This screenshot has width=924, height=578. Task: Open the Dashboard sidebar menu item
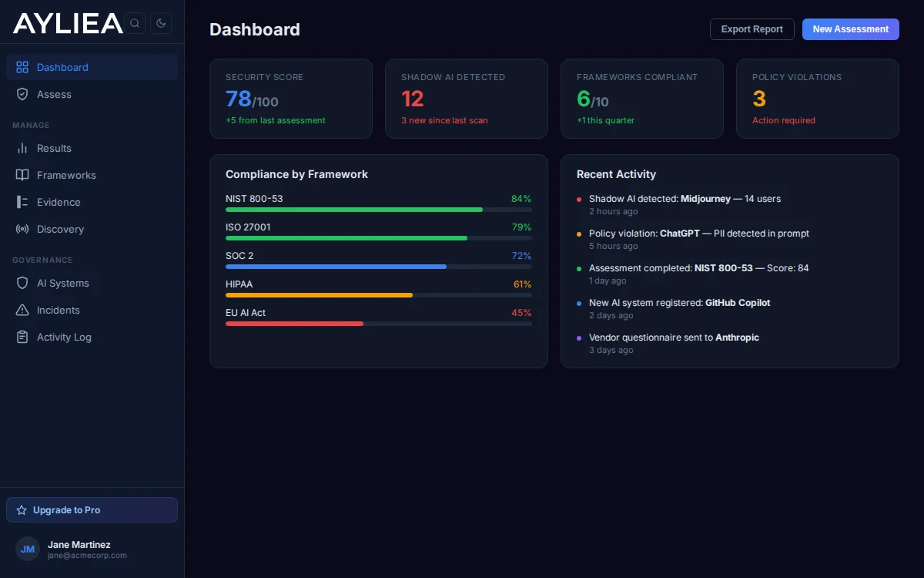click(62, 67)
